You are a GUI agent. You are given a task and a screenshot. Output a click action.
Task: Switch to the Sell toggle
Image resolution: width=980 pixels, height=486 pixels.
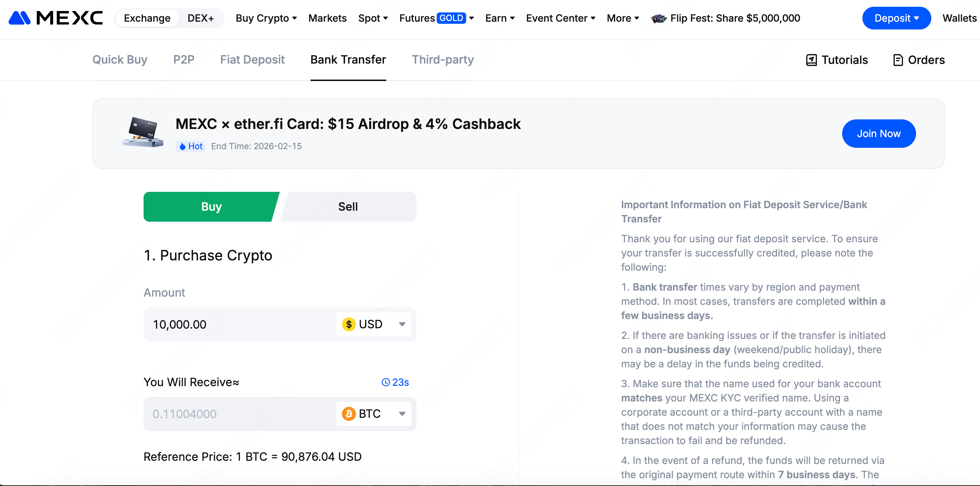pyautogui.click(x=348, y=206)
